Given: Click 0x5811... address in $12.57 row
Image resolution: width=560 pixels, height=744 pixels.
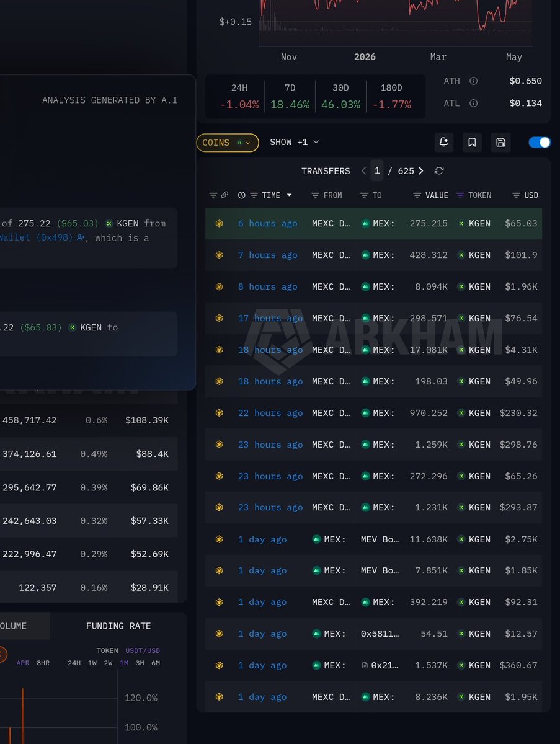Looking at the screenshot, I should [x=380, y=634].
